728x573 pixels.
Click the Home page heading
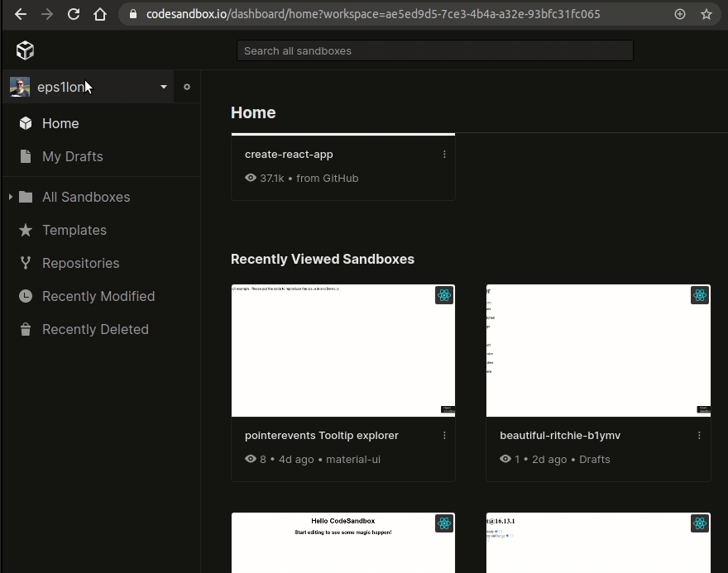[253, 112]
